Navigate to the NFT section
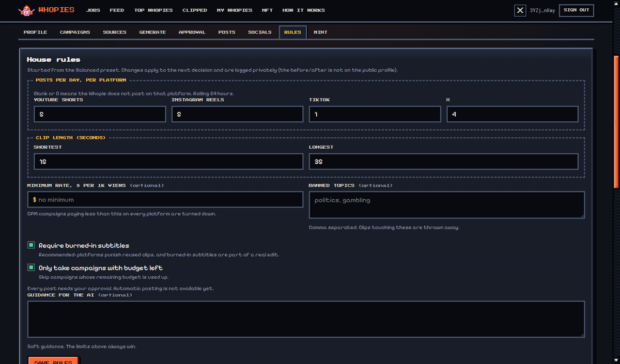620x364 pixels. point(267,10)
